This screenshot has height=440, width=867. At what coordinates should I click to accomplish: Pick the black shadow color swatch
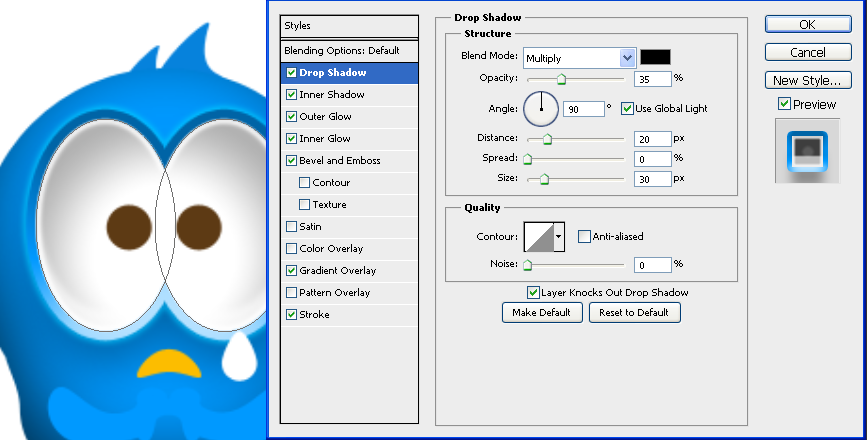(655, 57)
